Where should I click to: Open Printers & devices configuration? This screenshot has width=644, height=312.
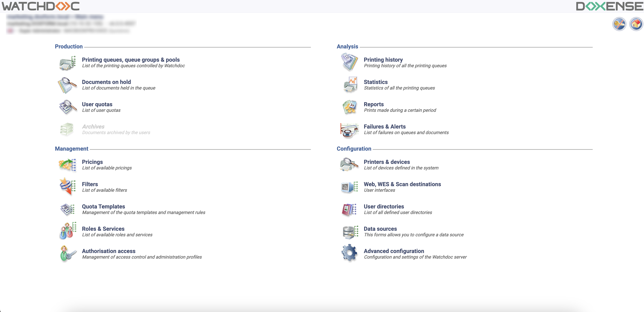387,162
